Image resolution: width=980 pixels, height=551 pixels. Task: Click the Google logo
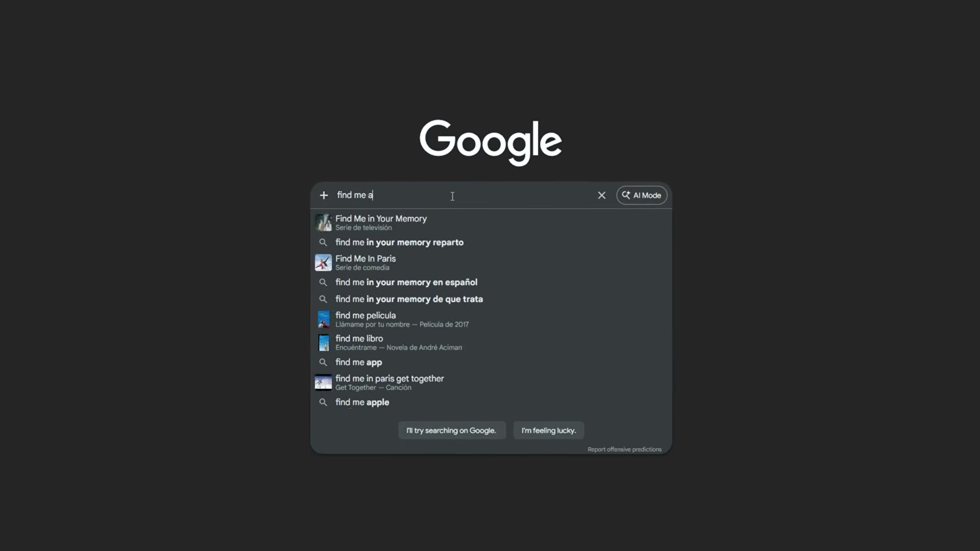coord(491,142)
